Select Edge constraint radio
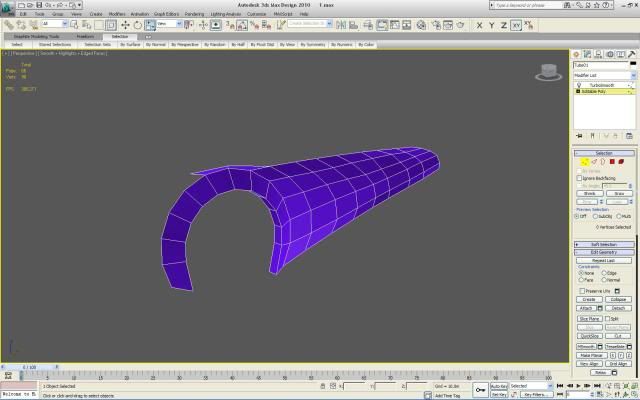640x400 pixels. click(x=604, y=273)
